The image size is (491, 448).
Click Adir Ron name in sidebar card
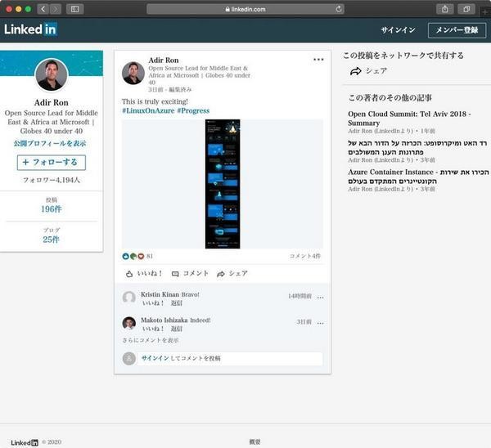[x=52, y=103]
